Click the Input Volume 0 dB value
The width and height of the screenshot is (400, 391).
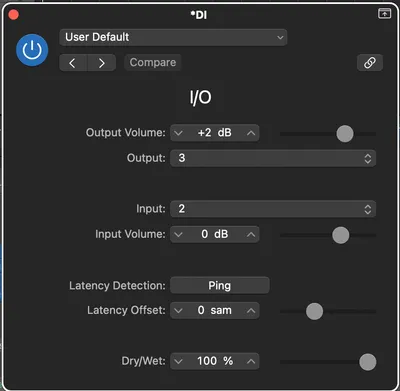pos(215,234)
